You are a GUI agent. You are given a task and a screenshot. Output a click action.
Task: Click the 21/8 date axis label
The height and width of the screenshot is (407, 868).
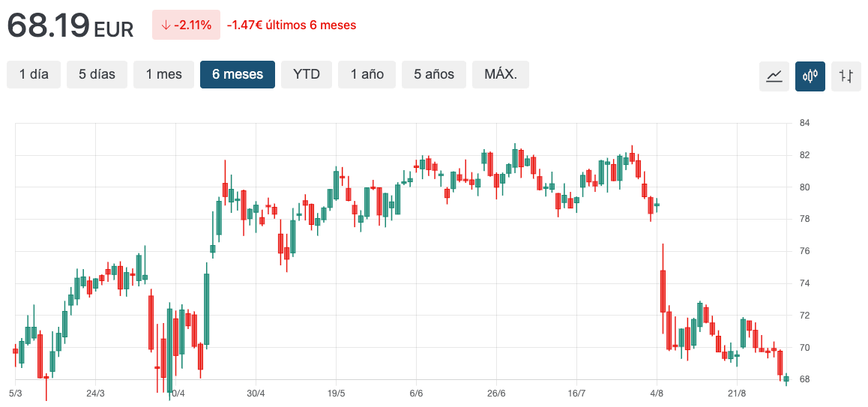737,394
